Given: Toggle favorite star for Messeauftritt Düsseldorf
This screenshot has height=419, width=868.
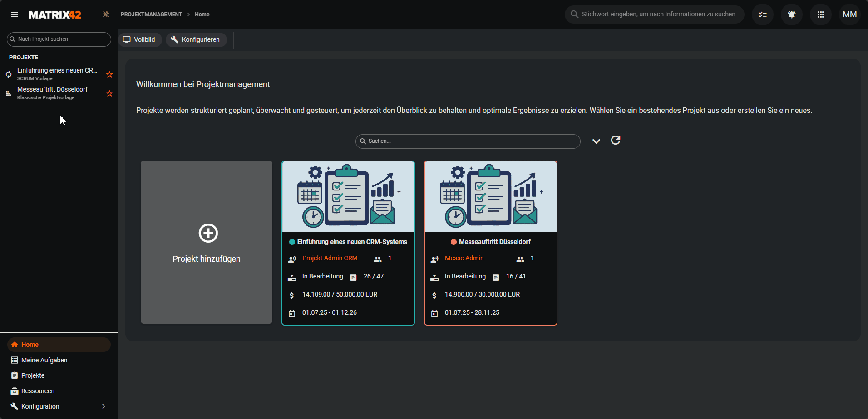Looking at the screenshot, I should coord(109,93).
